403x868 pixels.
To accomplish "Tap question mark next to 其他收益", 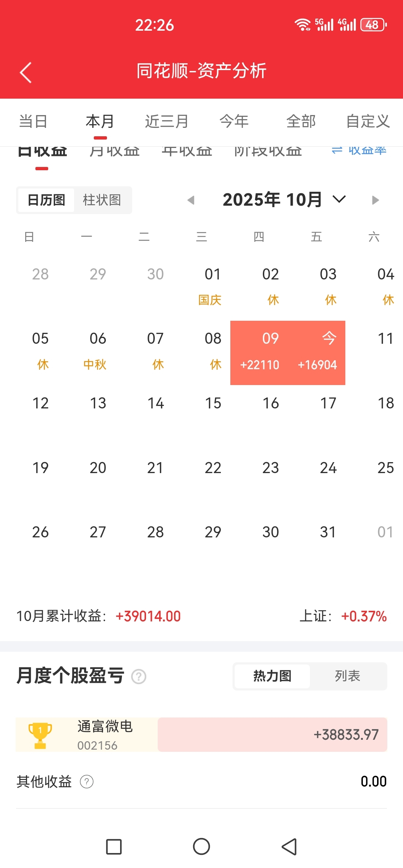I will click(x=87, y=782).
